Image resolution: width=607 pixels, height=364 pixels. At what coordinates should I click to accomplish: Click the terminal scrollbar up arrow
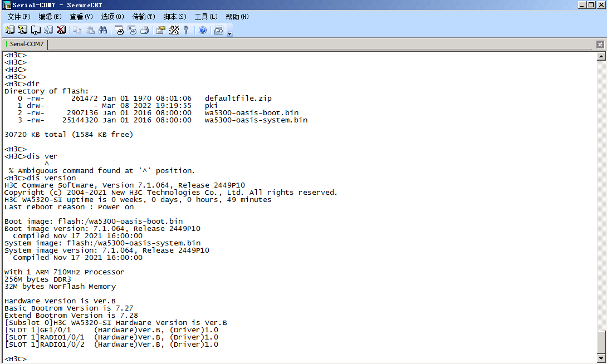pyautogui.click(x=601, y=56)
